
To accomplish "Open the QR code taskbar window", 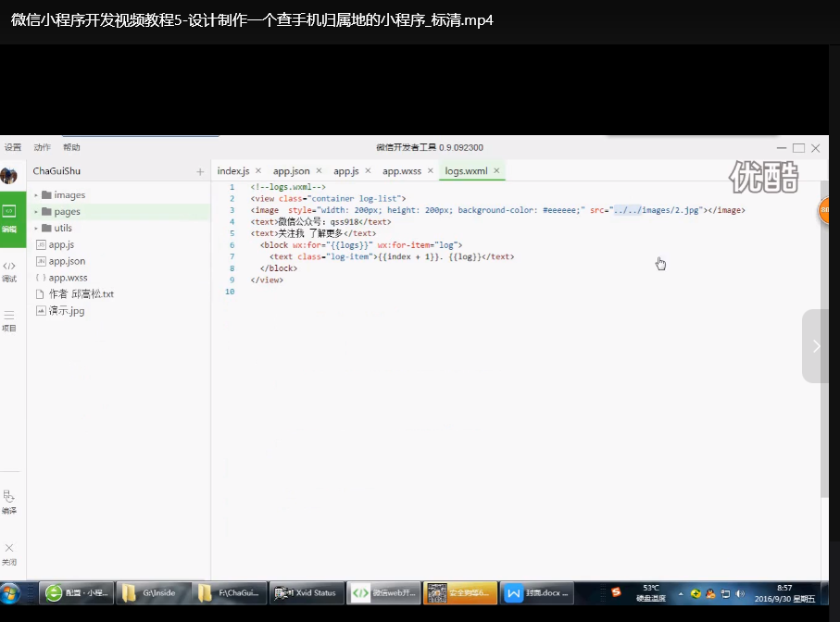I will click(460, 593).
